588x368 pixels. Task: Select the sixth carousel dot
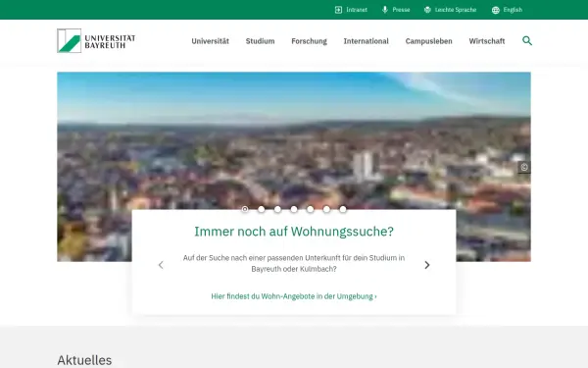326,209
